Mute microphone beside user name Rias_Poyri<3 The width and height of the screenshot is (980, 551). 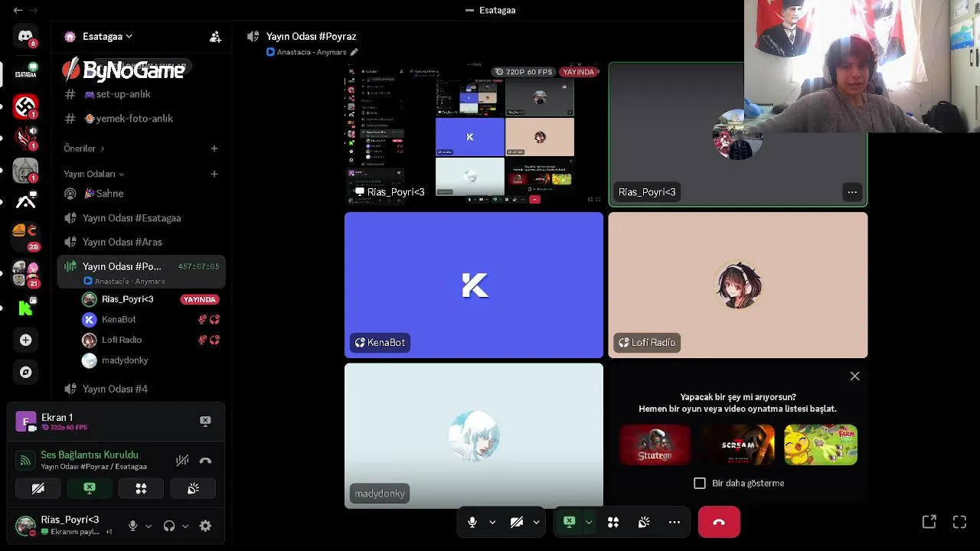click(x=132, y=526)
